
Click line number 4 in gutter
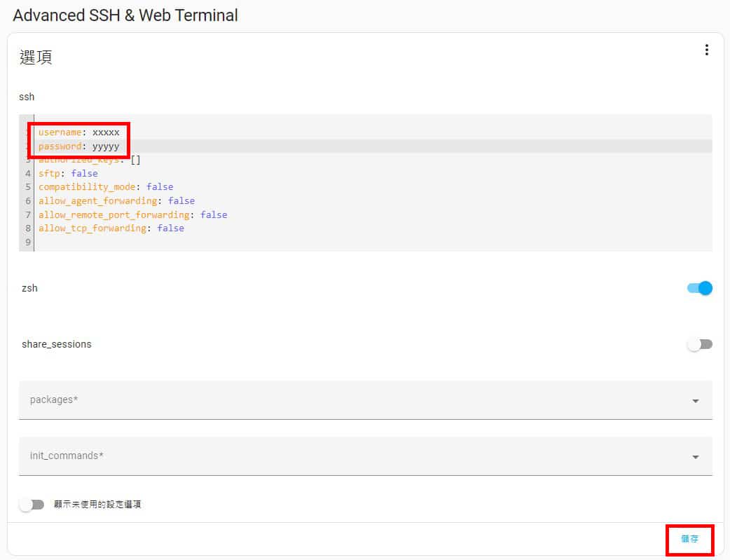tap(27, 173)
